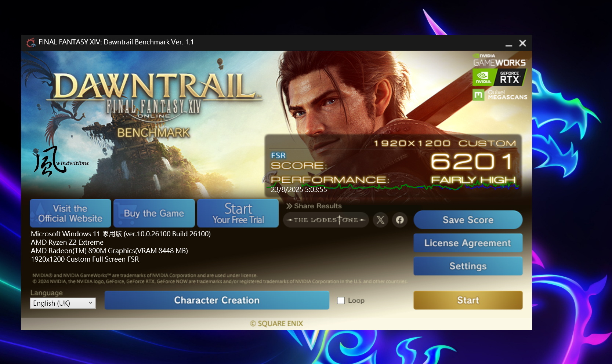Click the frame-rate performance graph
The height and width of the screenshot is (364, 612).
pyautogui.click(x=393, y=186)
